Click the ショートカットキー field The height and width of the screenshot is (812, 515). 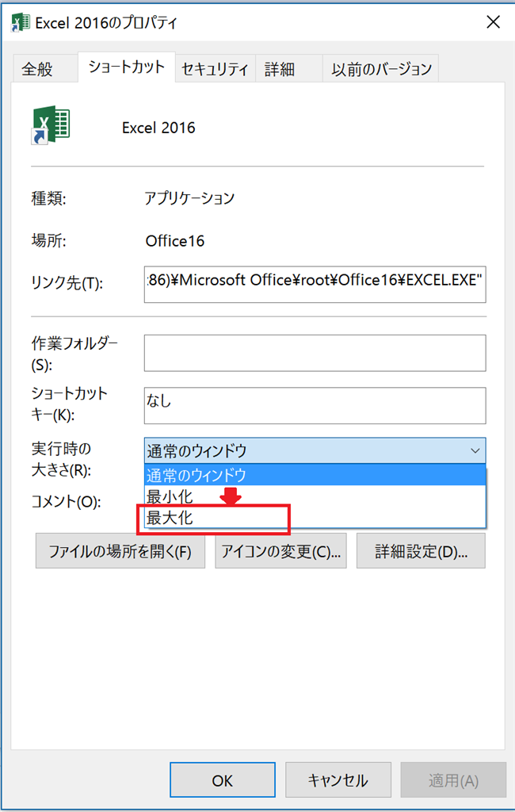pos(315,405)
